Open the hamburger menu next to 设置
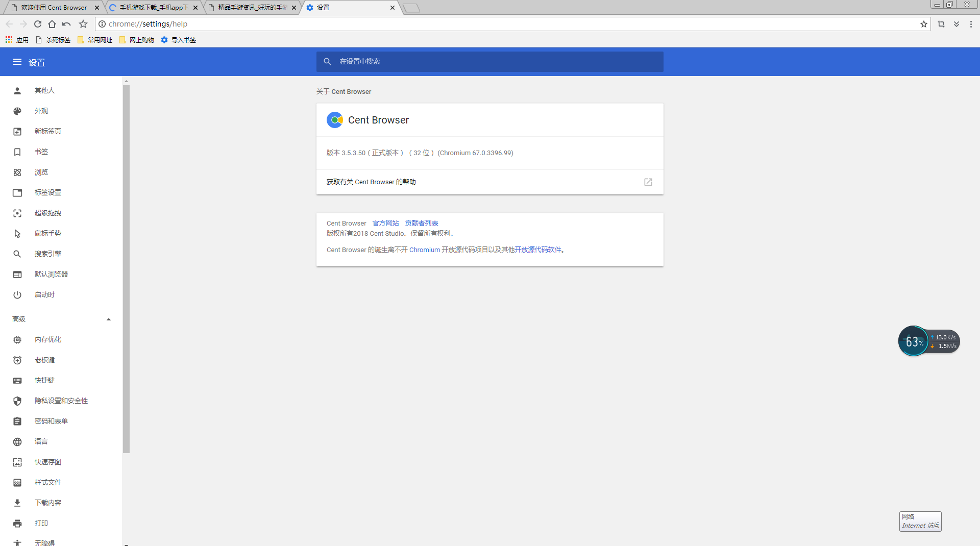The height and width of the screenshot is (546, 980). pos(17,62)
